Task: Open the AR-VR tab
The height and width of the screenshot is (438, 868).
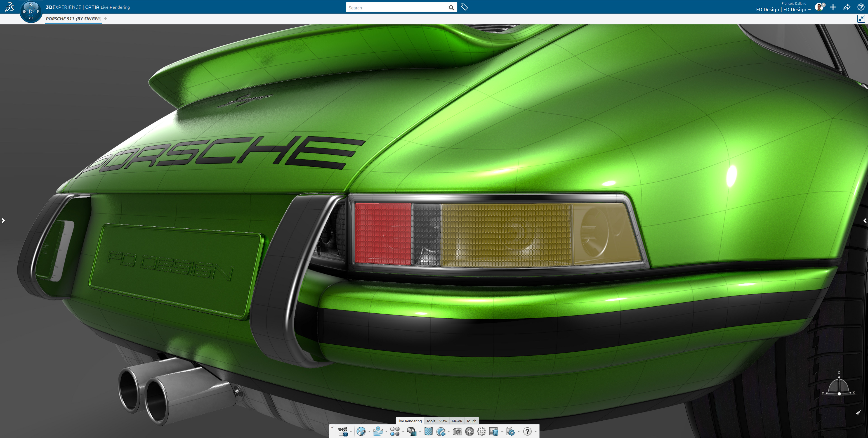Action: tap(457, 421)
